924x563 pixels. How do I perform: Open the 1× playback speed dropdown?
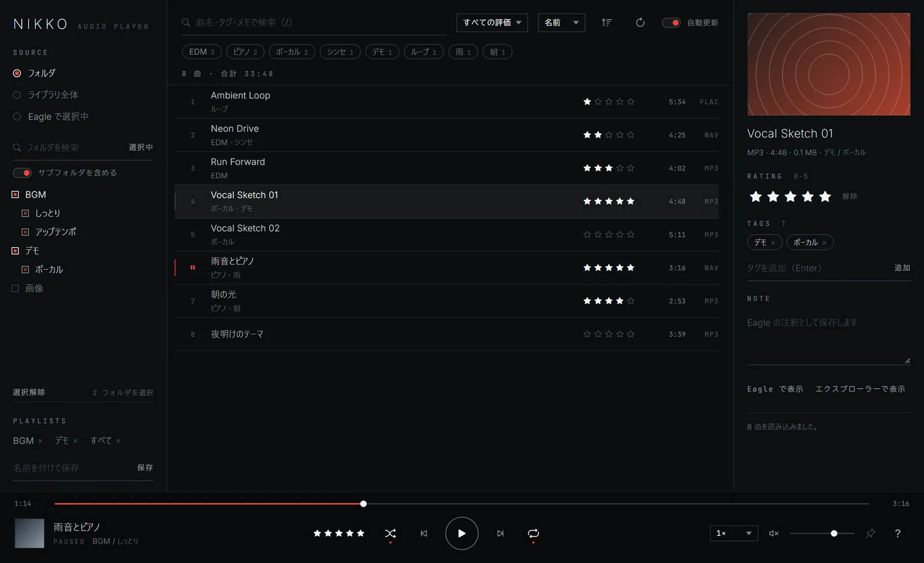tap(734, 533)
